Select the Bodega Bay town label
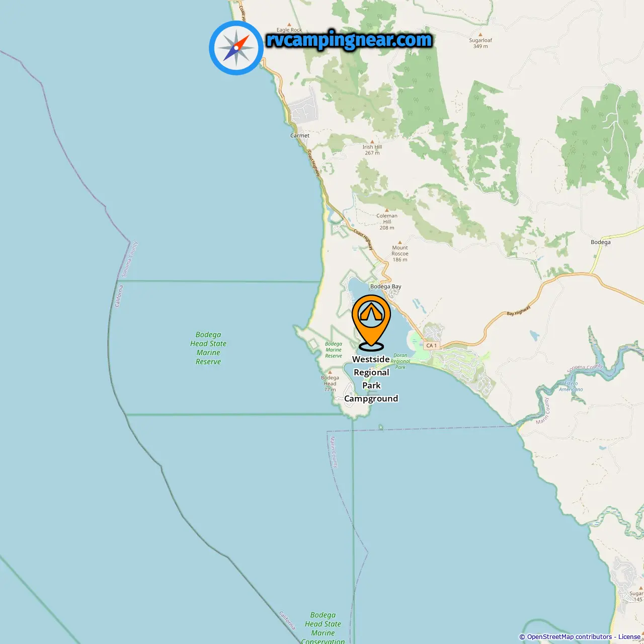The image size is (644, 644). tap(386, 286)
